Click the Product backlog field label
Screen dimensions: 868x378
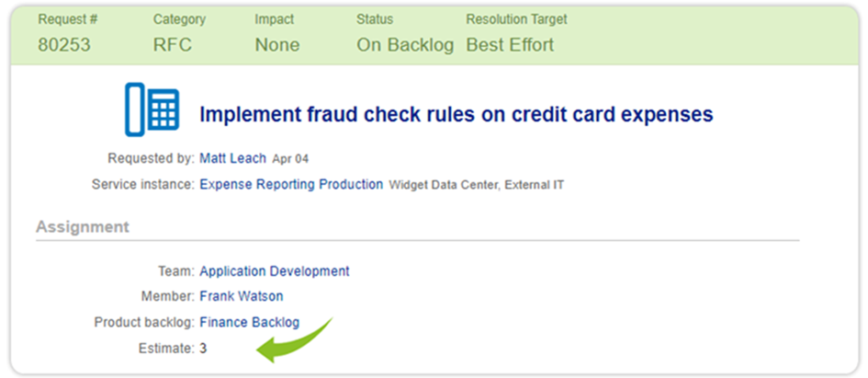(144, 322)
